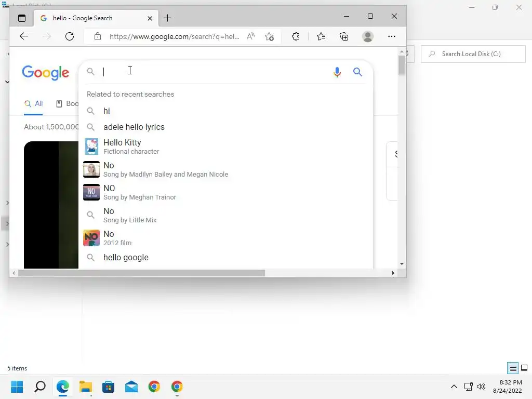Select the hello - Google Search tab
Viewport: 532px width, 399px height.
point(96,18)
